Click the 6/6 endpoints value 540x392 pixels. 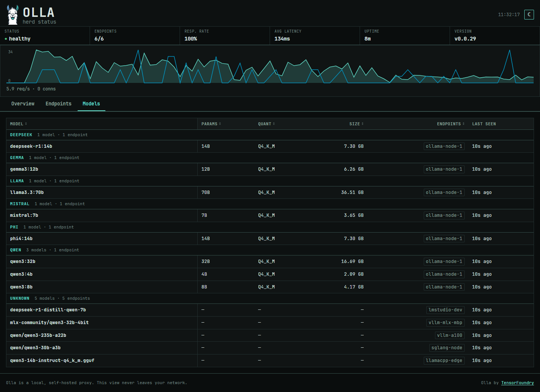(99, 39)
